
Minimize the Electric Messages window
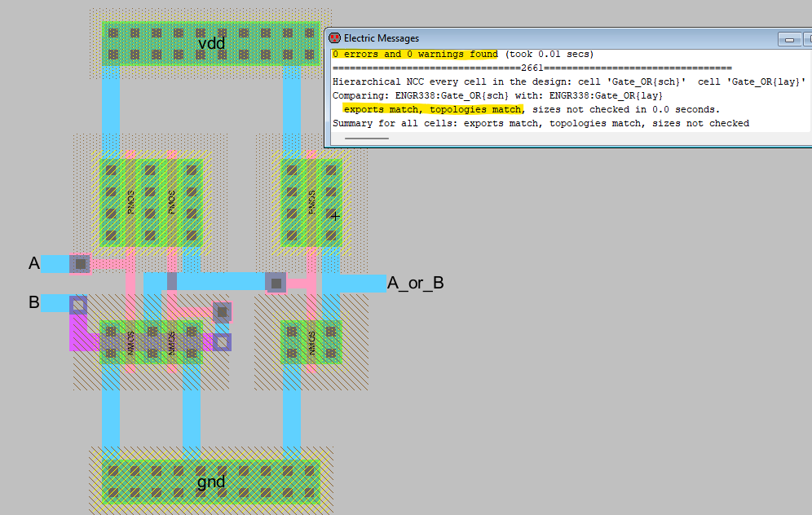click(x=788, y=39)
